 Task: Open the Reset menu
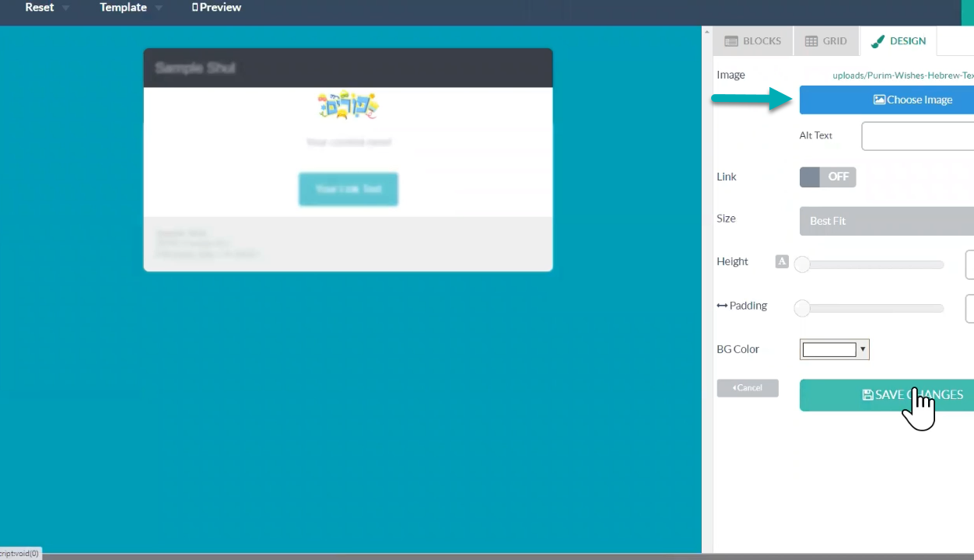coord(40,8)
